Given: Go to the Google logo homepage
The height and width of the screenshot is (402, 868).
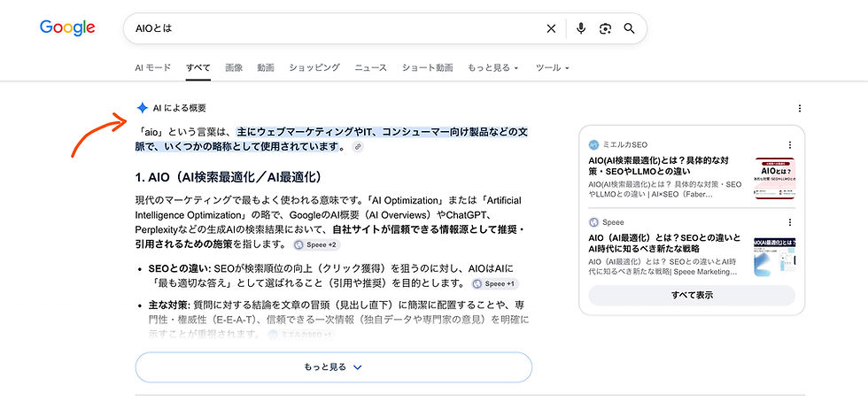Looking at the screenshot, I should [67, 28].
